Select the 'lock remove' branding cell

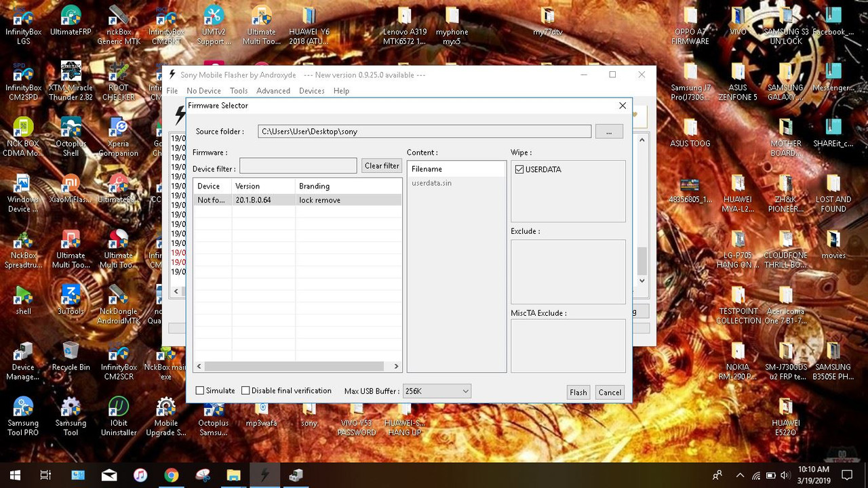click(349, 200)
